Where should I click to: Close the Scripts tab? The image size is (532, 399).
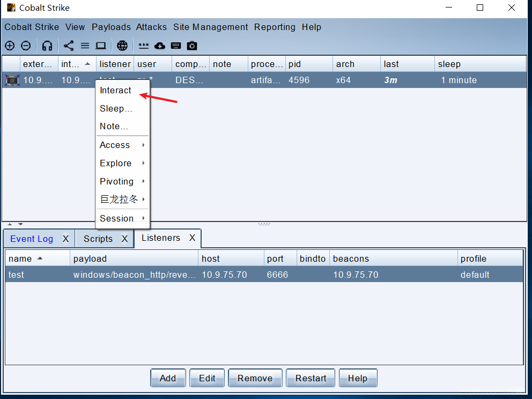click(x=125, y=239)
